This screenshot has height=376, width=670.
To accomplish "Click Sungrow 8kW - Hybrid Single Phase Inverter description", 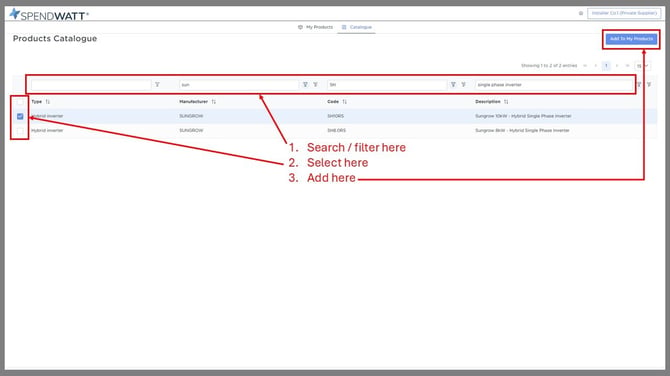I will (522, 130).
